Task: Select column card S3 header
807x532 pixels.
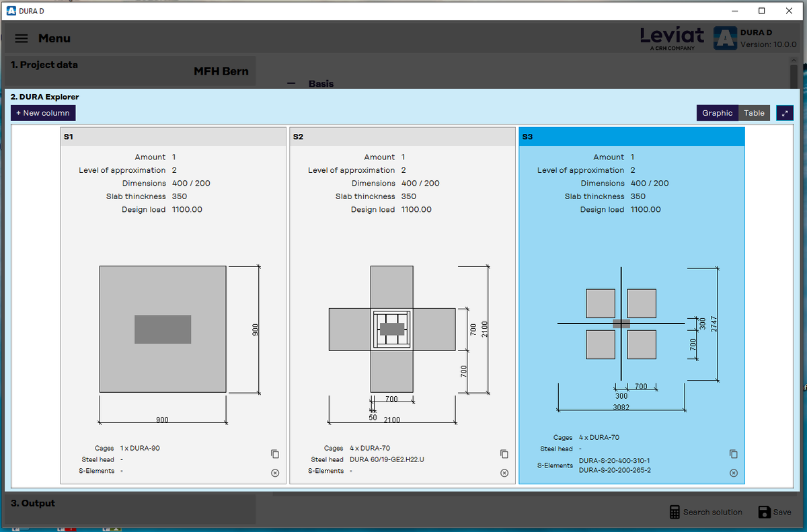Action: 631,137
